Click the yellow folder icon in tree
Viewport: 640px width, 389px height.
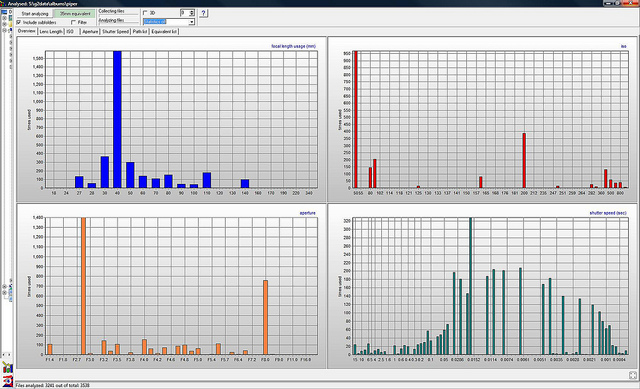pyautogui.click(x=10, y=24)
